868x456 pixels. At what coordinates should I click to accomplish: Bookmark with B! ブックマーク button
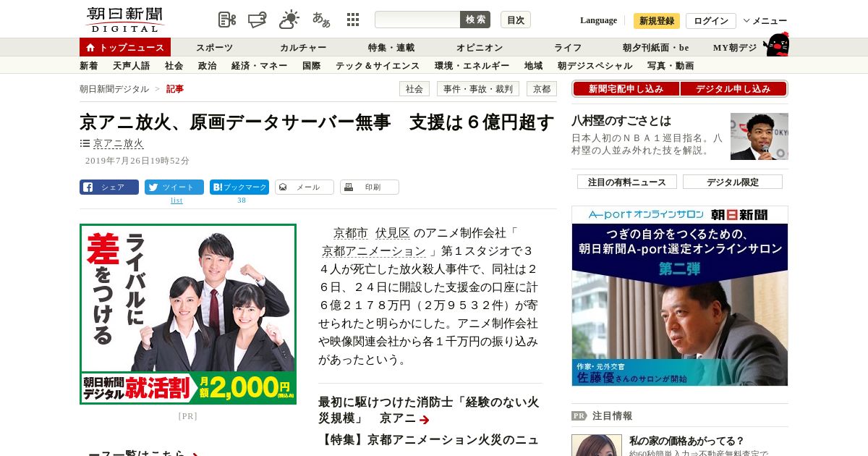239,187
